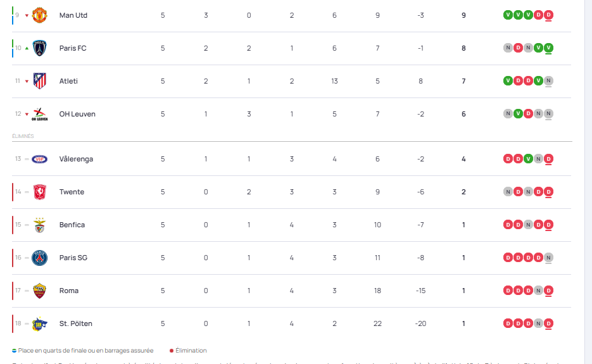The width and height of the screenshot is (592, 364).
Task: Click the red down arrow beside Man Utd
Action: pyautogui.click(x=27, y=15)
